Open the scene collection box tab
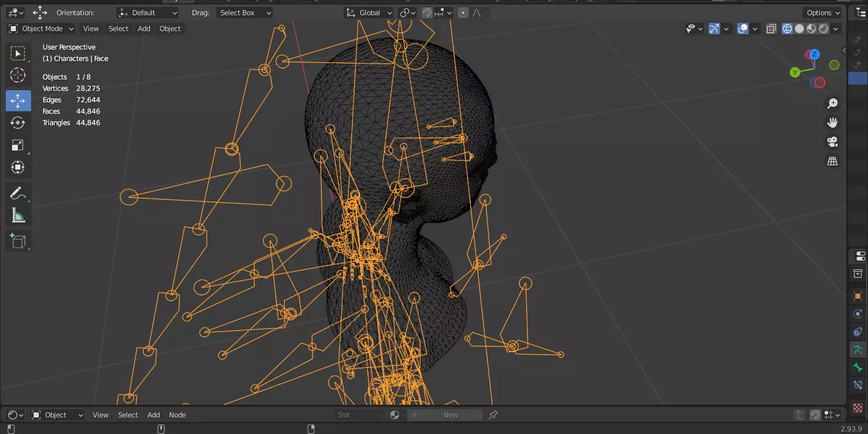 point(858,274)
